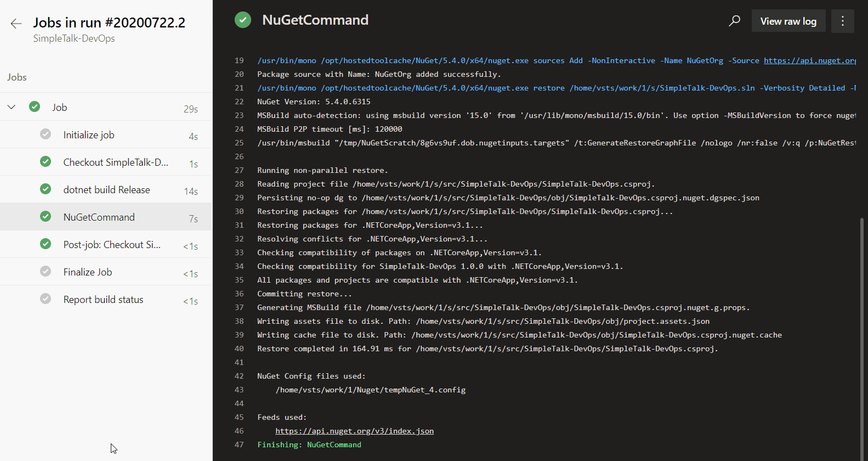Click the Jobs in run #20200722.2 heading
The image size is (868, 461).
pyautogui.click(x=109, y=23)
